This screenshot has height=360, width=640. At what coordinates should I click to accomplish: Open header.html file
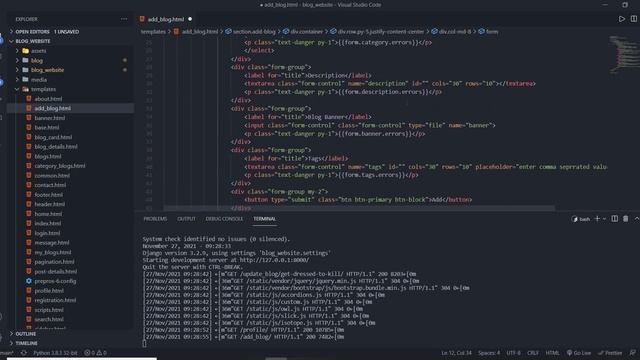point(49,204)
